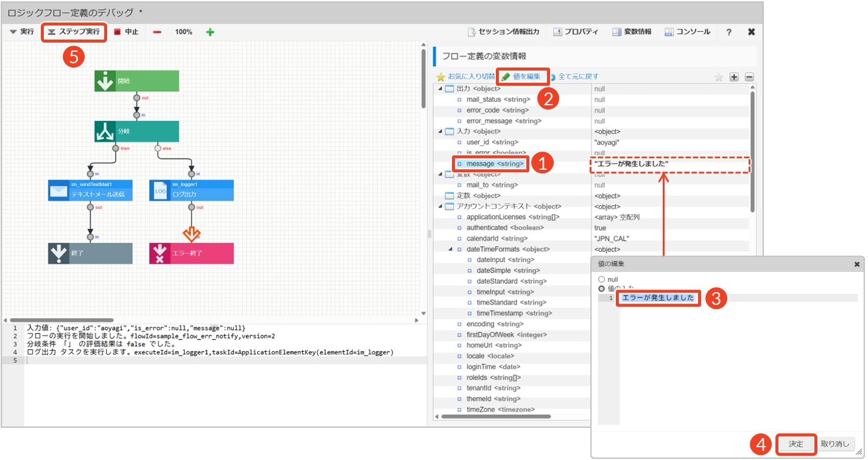Open the コンソール panel
Viewport: 868px width, 460px height.
(x=687, y=32)
